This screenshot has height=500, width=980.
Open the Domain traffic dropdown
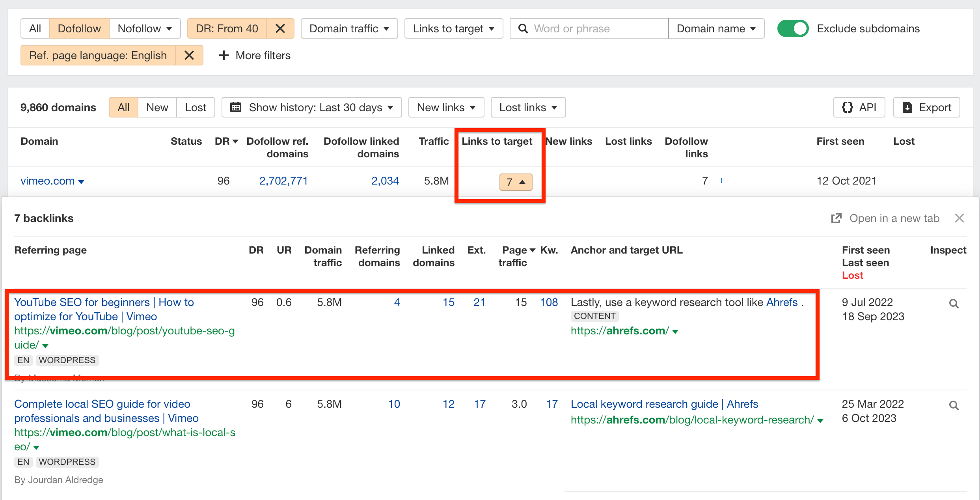click(x=349, y=28)
